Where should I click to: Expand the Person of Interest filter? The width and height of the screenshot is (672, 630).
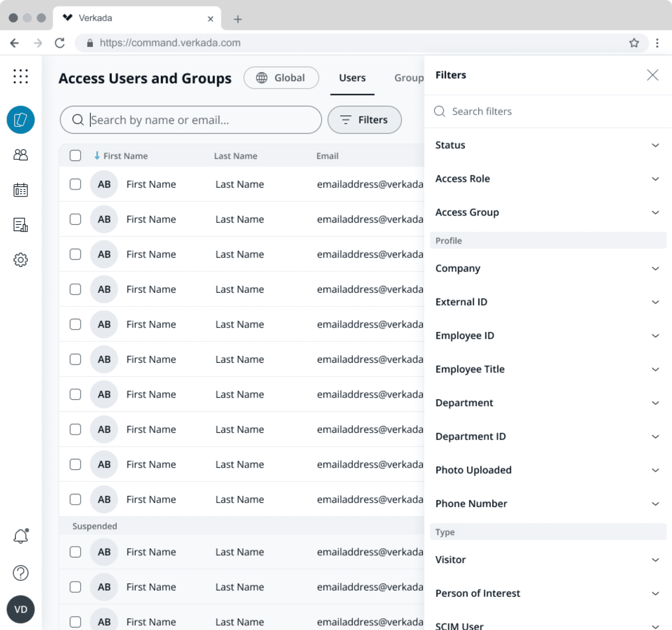pos(548,593)
